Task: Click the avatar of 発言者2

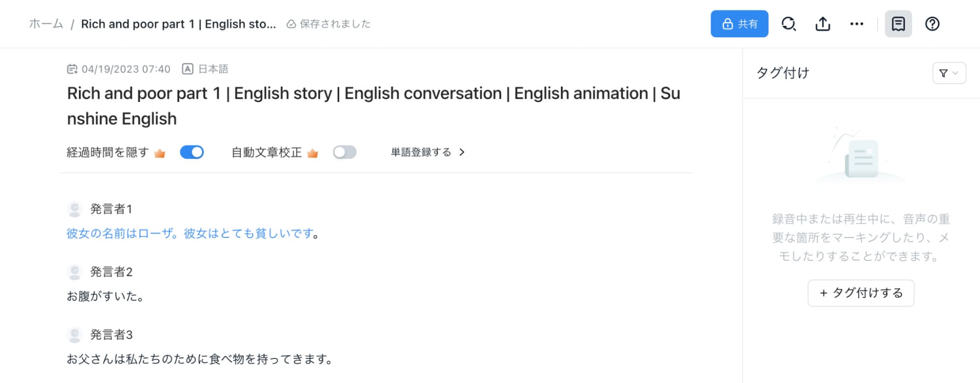Action: pos(75,272)
